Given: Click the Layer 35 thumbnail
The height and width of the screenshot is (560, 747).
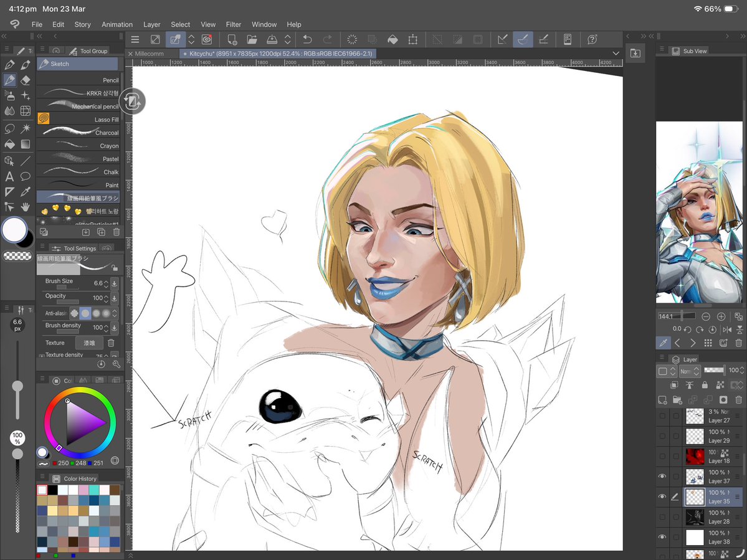Looking at the screenshot, I should coord(695,496).
